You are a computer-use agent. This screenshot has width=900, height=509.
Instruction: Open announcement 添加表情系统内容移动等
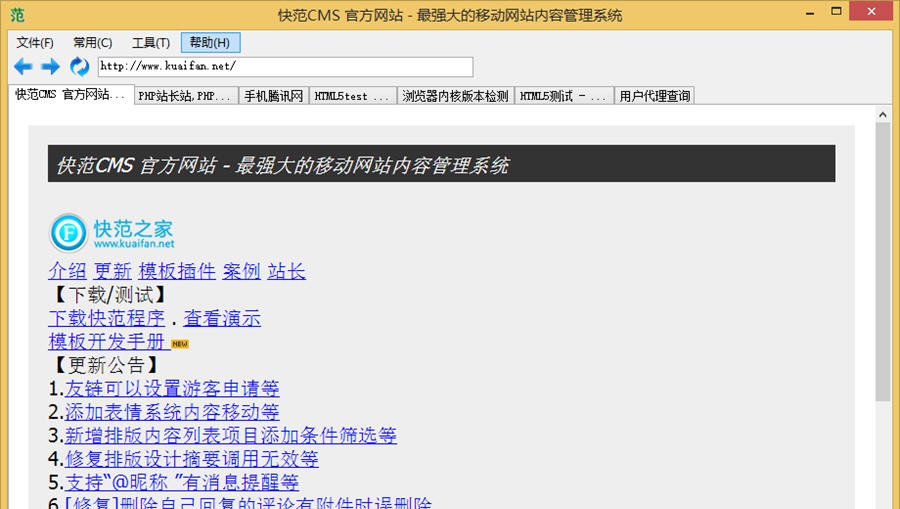coord(172,412)
